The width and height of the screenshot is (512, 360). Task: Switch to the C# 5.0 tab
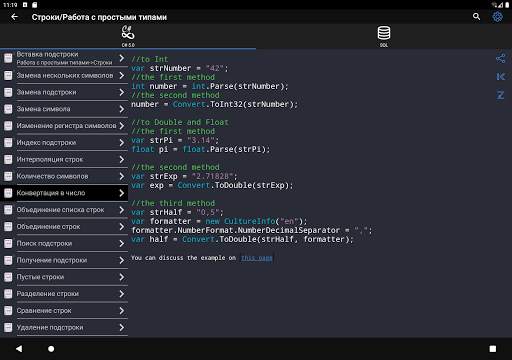(x=128, y=36)
